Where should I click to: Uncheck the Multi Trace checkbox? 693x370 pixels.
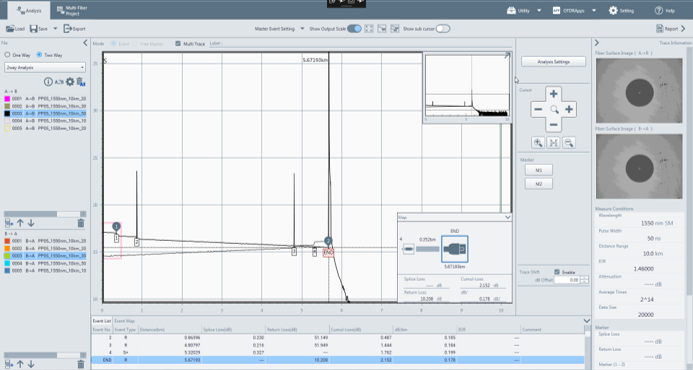(178, 43)
